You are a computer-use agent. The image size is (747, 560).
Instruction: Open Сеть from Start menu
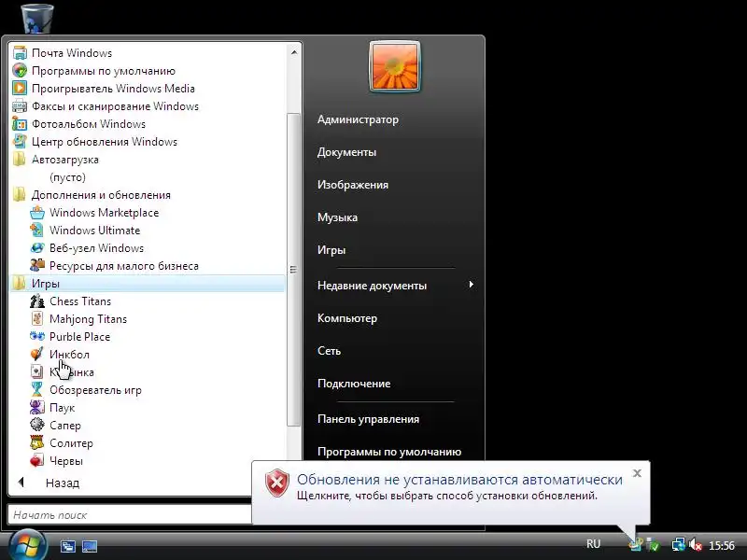click(x=330, y=351)
